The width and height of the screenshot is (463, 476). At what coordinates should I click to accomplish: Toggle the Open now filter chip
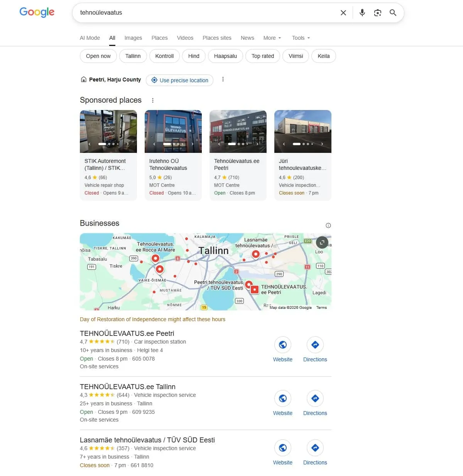(x=98, y=56)
